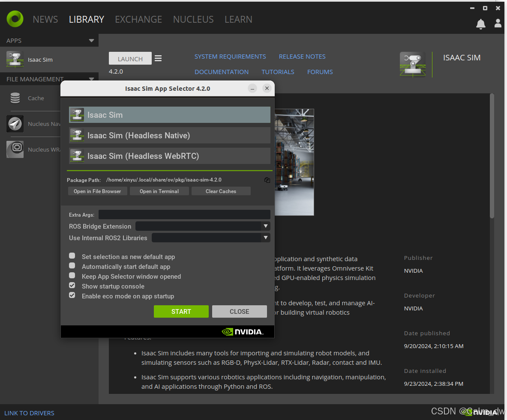Switch to the NEWS tab
The width and height of the screenshot is (507, 420).
coord(45,19)
